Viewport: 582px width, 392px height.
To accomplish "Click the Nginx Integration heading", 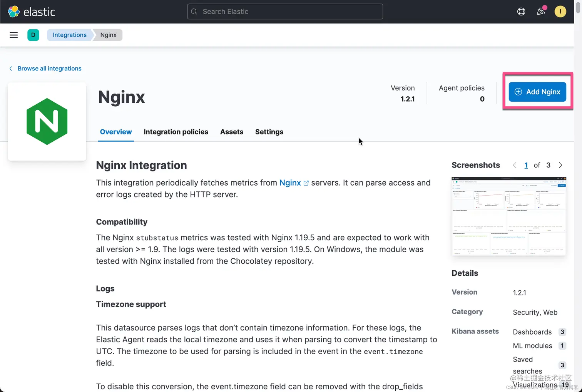I will pyautogui.click(x=141, y=165).
